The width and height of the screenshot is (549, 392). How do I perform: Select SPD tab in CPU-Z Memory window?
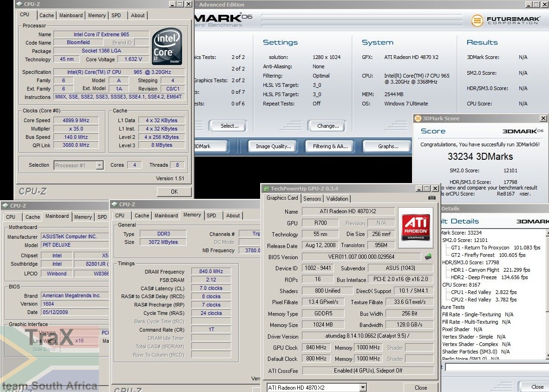click(x=211, y=216)
